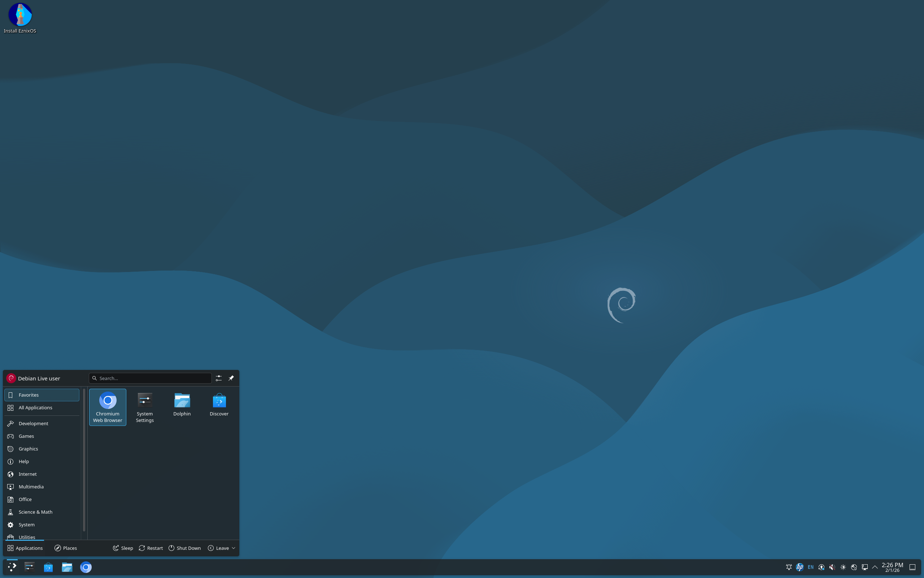Viewport: 924px width, 578px height.
Task: Open the Internet category
Action: tap(42, 474)
